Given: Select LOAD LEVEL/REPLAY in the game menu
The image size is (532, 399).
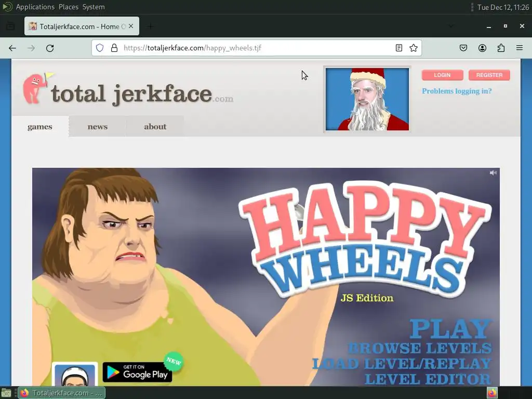Looking at the screenshot, I should (402, 364).
